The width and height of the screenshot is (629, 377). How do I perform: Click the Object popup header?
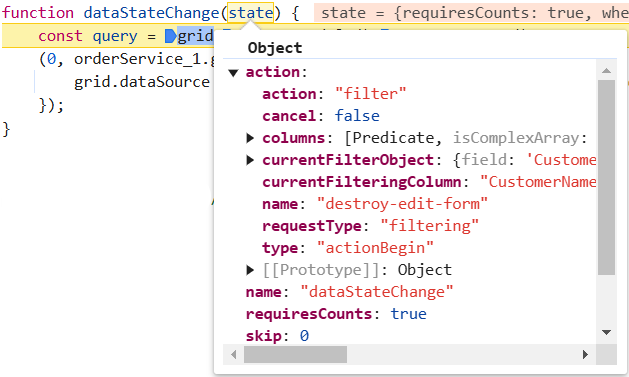pos(275,48)
